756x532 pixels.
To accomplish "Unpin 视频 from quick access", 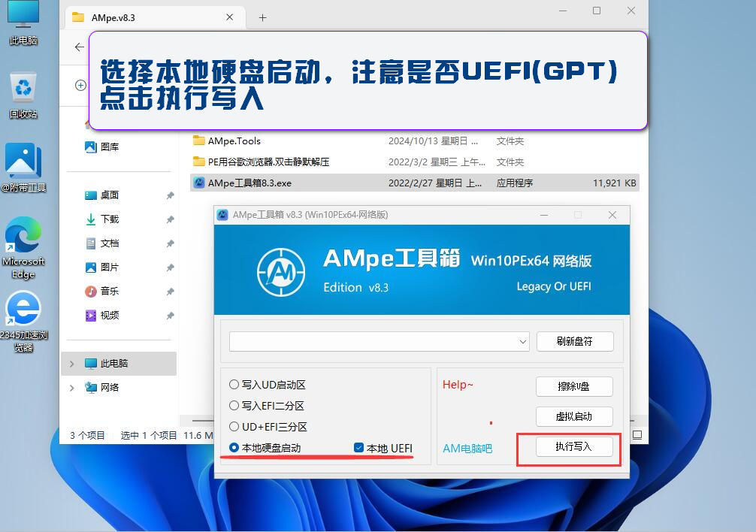I will tap(170, 316).
